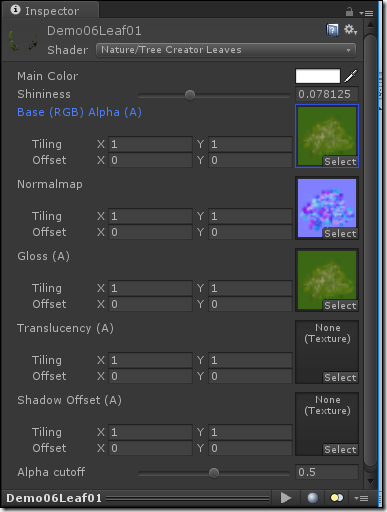Viewport: 387px width, 512px height.
Task: Open the Inspector tab options menu
Action: (x=366, y=13)
